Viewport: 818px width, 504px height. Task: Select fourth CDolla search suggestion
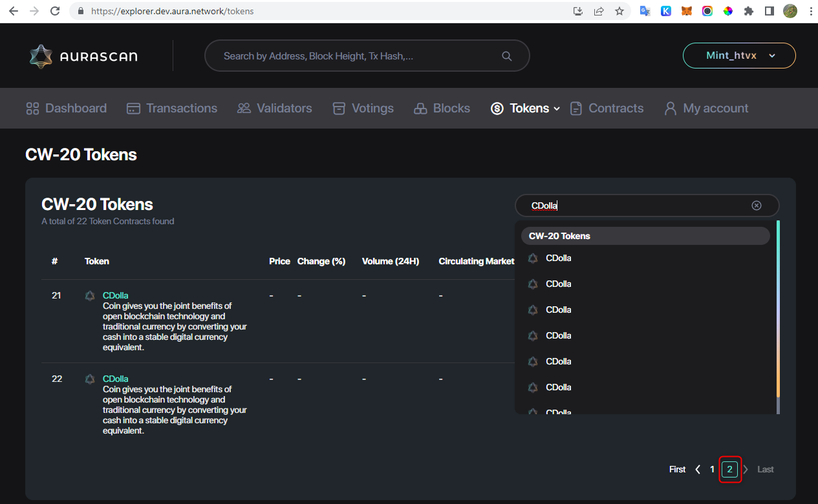coord(645,335)
